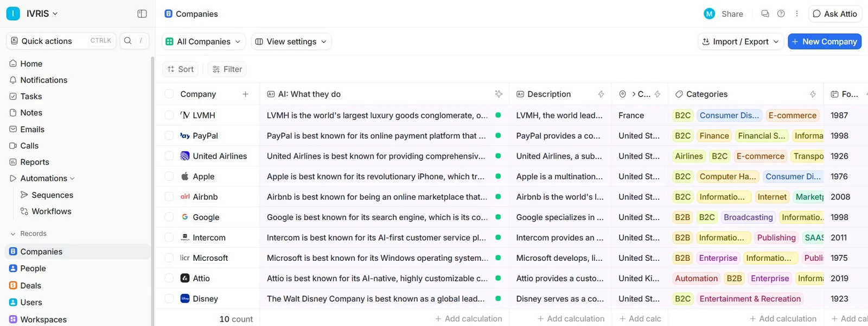Click the Apple logo icon
The image size is (868, 326).
[185, 176]
